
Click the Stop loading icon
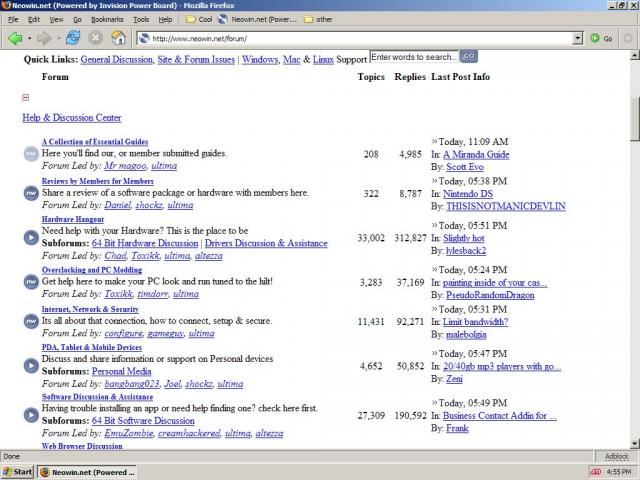click(96, 38)
